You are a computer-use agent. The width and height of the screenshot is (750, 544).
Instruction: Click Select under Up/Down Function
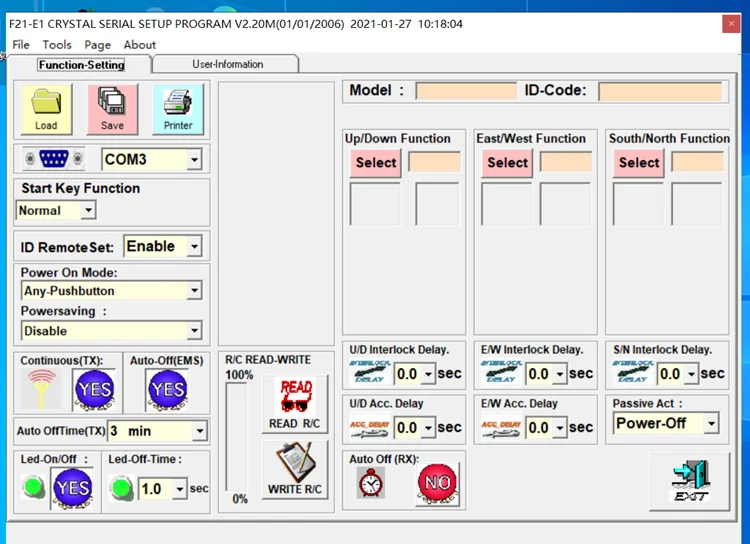click(375, 163)
